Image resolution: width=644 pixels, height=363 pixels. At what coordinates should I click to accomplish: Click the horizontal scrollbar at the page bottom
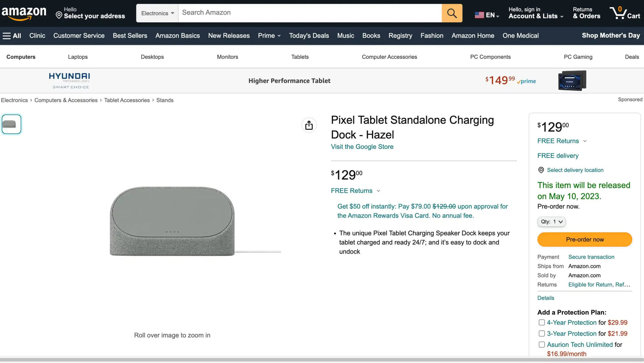pyautogui.click(x=322, y=360)
